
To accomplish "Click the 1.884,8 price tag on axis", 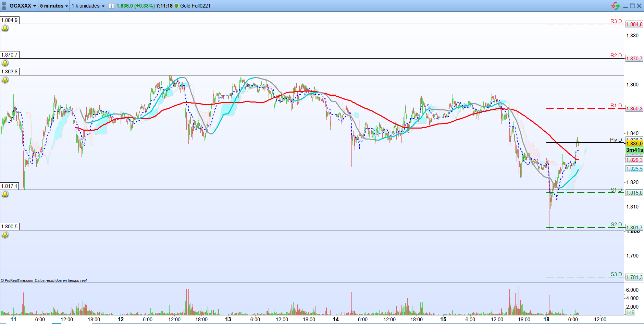I will [634, 24].
